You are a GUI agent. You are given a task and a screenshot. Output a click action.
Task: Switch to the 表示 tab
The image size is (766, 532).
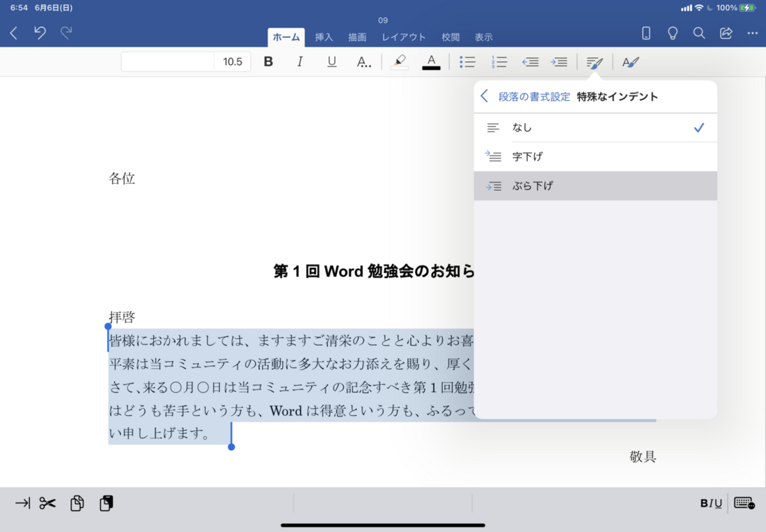tap(484, 37)
